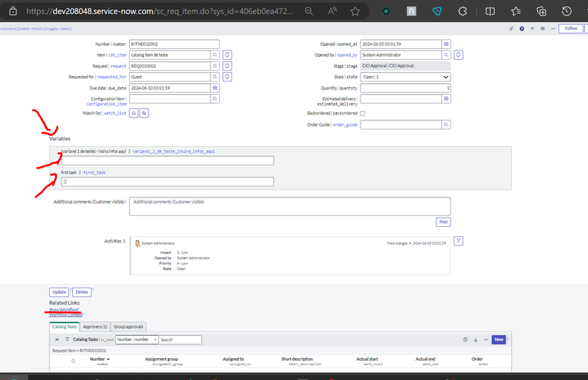
Task: Click the Quantity input field
Action: (x=405, y=88)
